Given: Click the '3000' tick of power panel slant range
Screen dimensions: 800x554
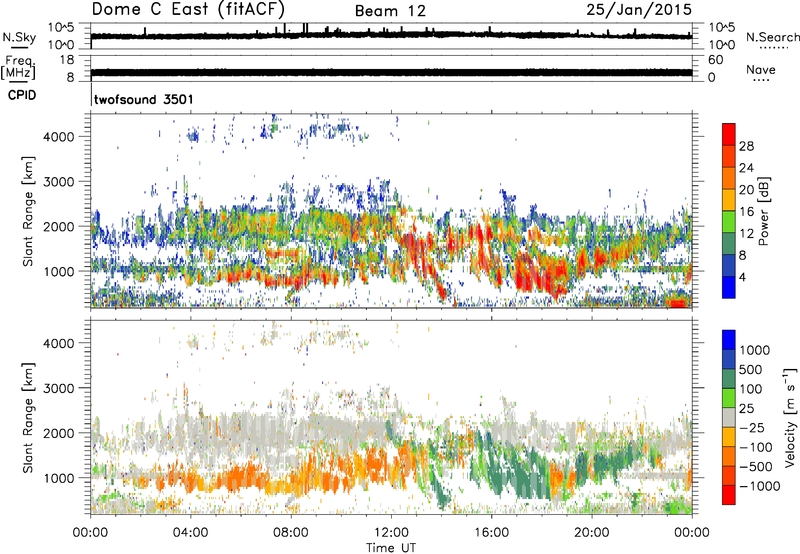Looking at the screenshot, I should click(x=59, y=182).
